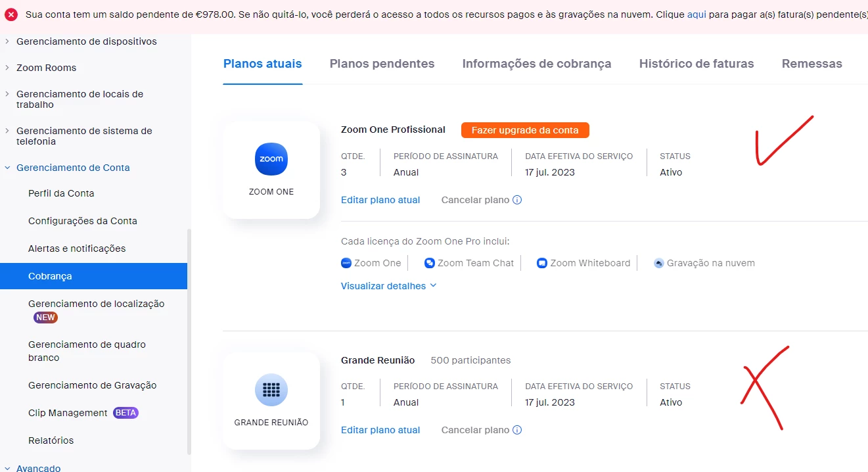This screenshot has height=472, width=868.
Task: Click info icon beside Grande Reunião Cancelar plano
Action: pos(517,430)
